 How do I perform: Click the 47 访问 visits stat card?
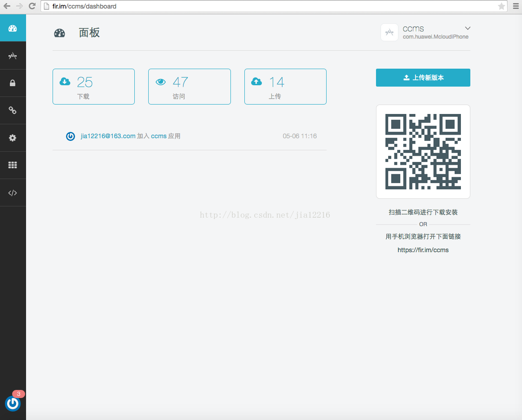190,87
